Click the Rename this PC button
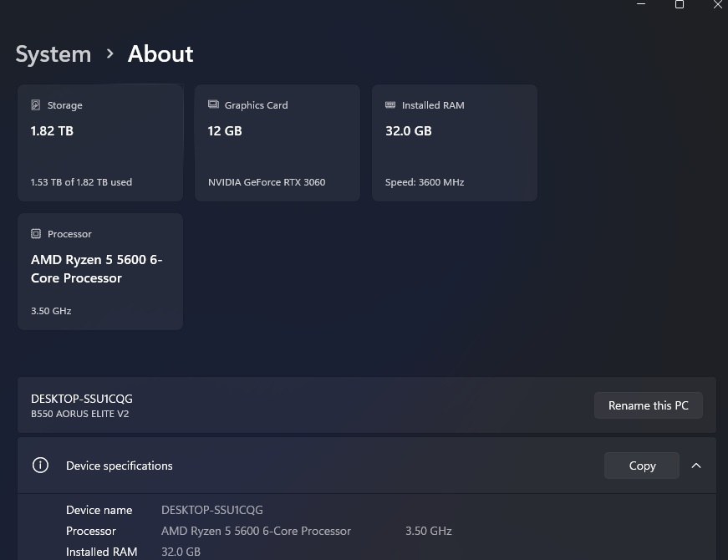Image resolution: width=728 pixels, height=560 pixels. (648, 405)
